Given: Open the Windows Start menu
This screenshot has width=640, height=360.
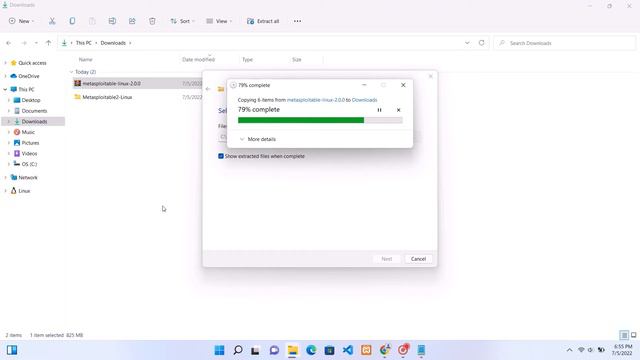Looking at the screenshot, I should pos(220,350).
